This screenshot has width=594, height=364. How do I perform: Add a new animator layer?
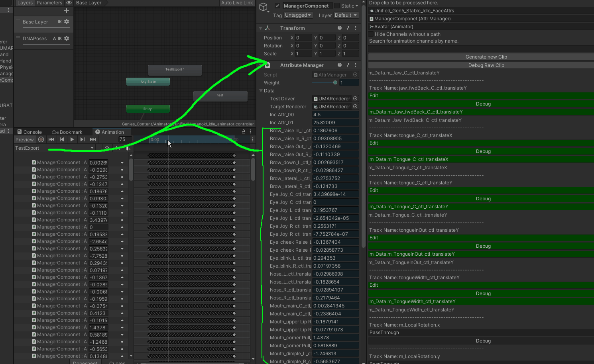click(67, 11)
